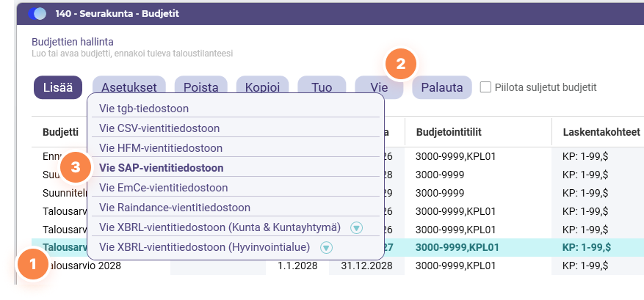This screenshot has width=644, height=300.
Task: Expand XBRL Hyvinvointialue submenu arrow
Action: (326, 247)
